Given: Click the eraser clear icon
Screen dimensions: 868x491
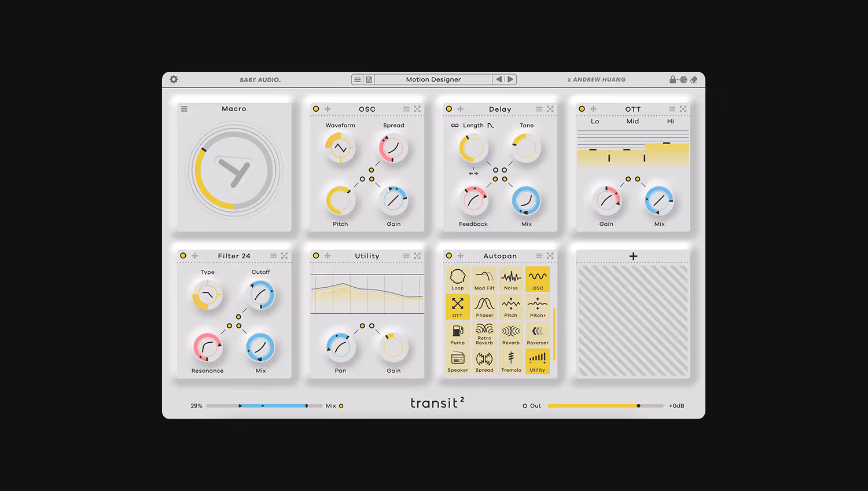Looking at the screenshot, I should (694, 80).
